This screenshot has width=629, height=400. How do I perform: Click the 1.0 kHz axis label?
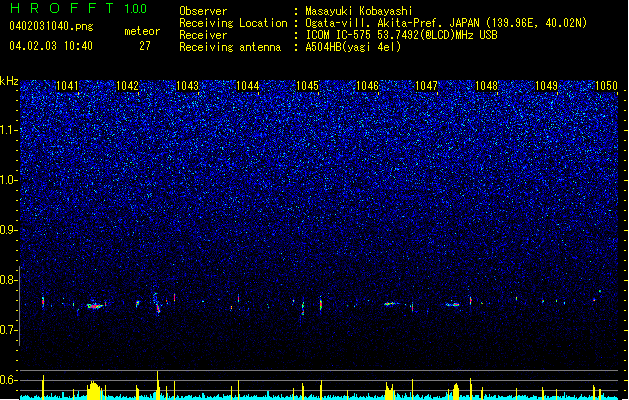coord(8,180)
